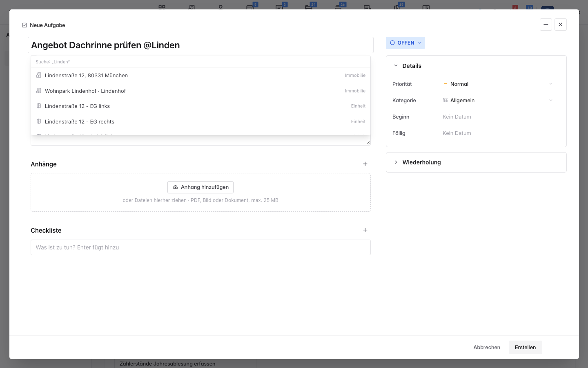Expand the Wiederholung section
588x368 pixels.
(396, 162)
